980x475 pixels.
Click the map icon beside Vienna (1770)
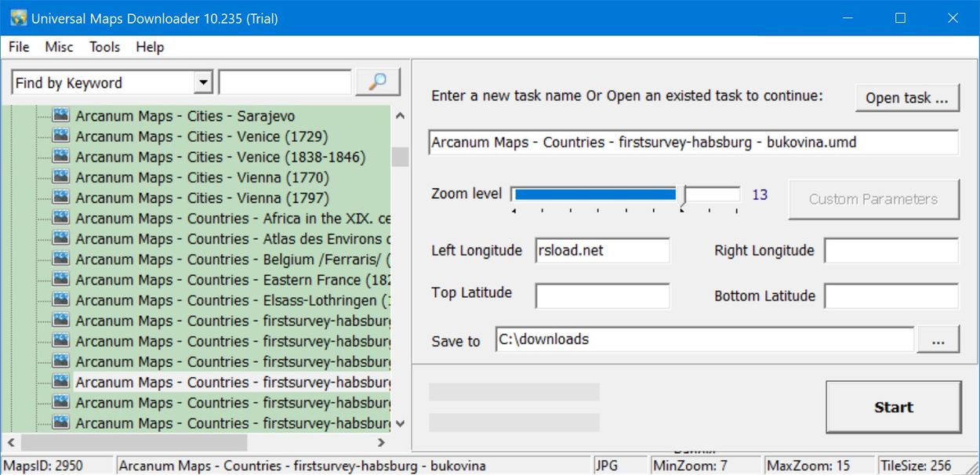click(60, 177)
